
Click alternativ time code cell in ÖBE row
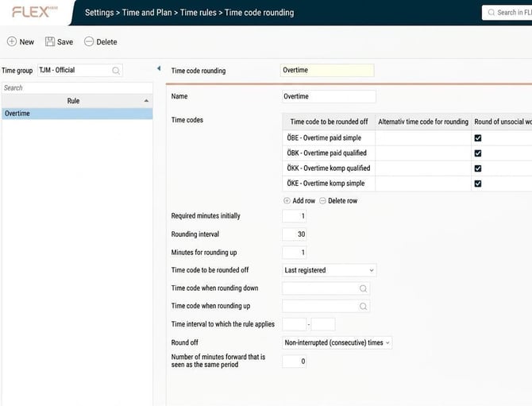coord(423,137)
